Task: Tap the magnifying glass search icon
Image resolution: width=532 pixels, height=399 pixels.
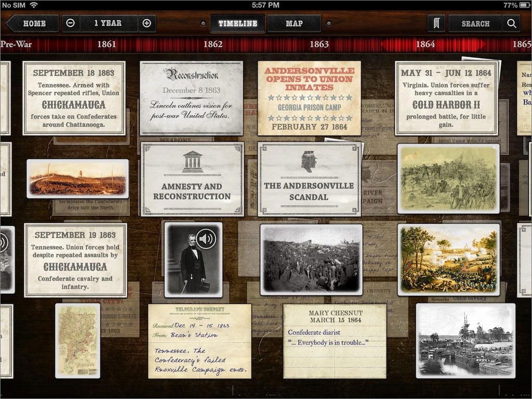Action: point(511,23)
